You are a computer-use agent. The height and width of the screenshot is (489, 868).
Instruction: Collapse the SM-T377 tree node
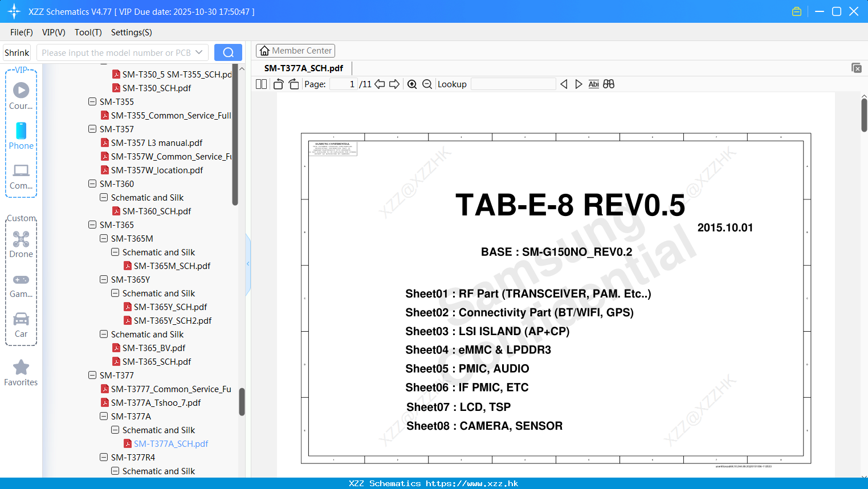click(92, 375)
